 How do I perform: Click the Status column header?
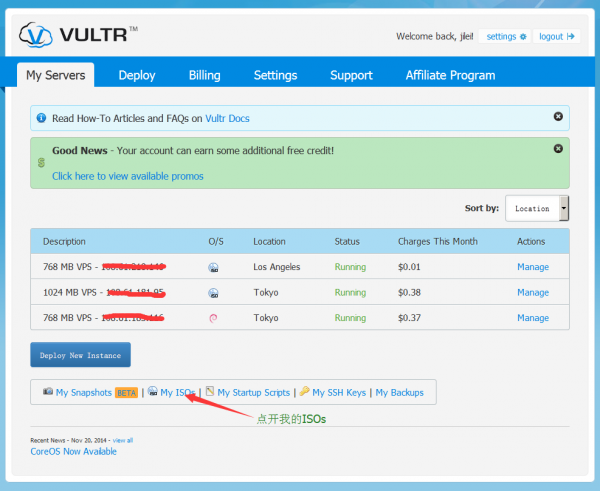(x=347, y=241)
